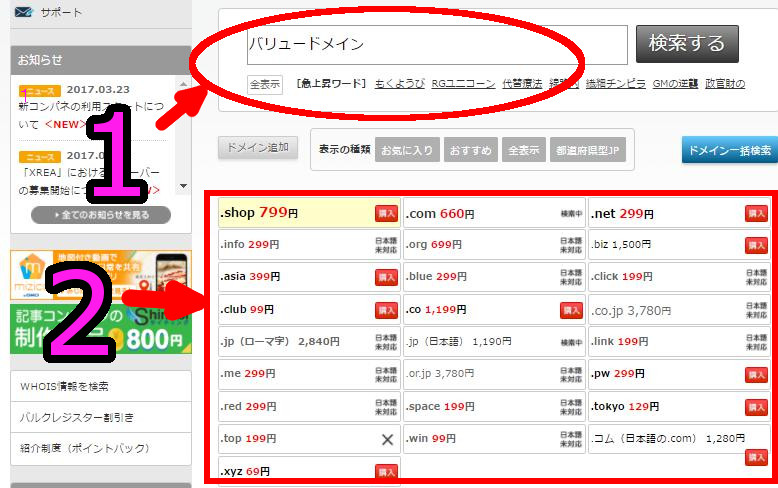Click 購入 for the .xyz domain
The width and height of the screenshot is (778, 488).
pyautogui.click(x=387, y=472)
